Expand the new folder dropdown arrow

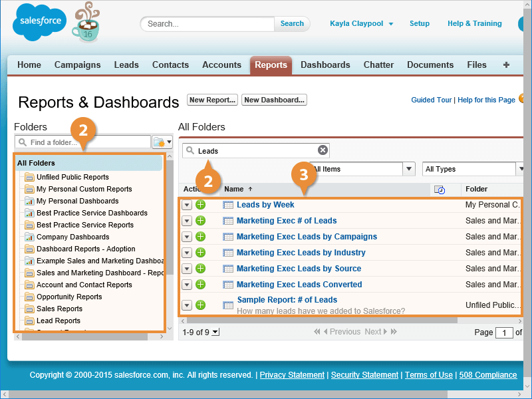point(169,142)
